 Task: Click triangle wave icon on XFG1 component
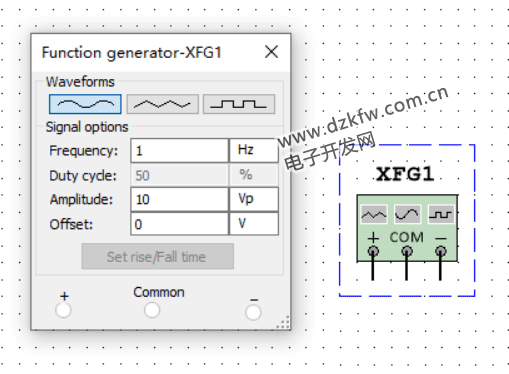(374, 214)
